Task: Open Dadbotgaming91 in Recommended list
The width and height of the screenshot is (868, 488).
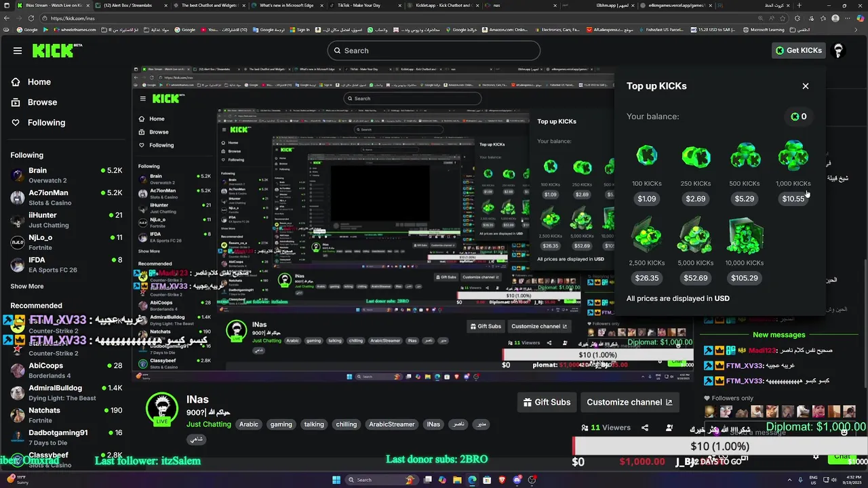Action: coord(66,438)
